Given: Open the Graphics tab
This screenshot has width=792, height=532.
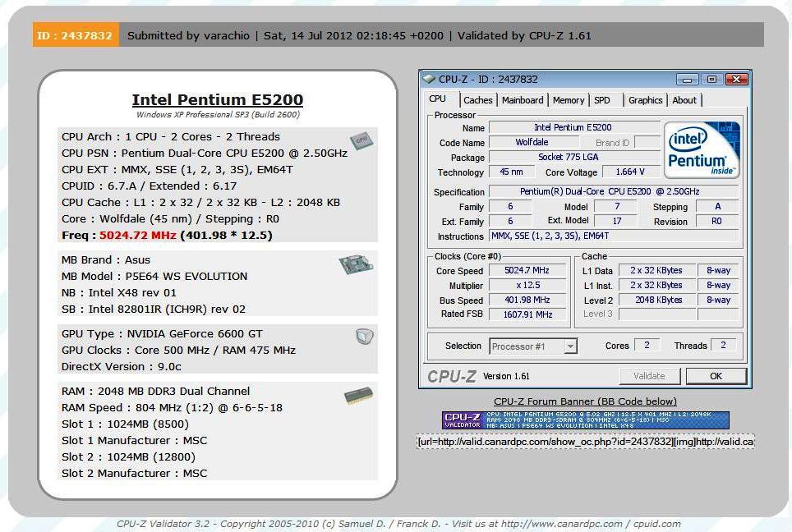Looking at the screenshot, I should [x=645, y=100].
